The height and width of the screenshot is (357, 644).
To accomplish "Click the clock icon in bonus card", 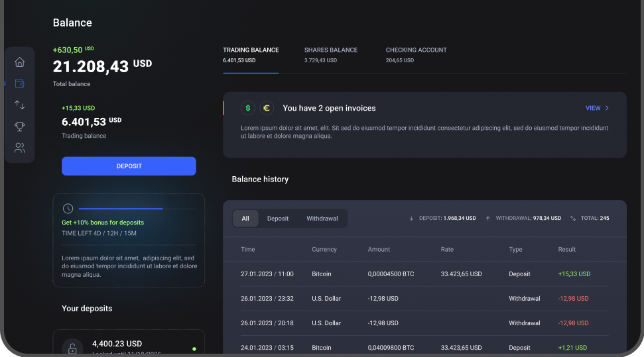I will pyautogui.click(x=68, y=209).
